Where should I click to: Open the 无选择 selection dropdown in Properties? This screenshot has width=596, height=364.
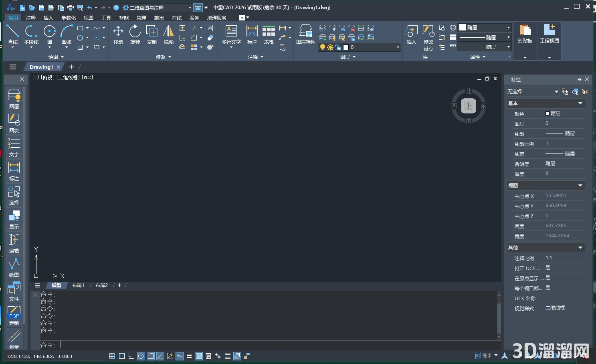pyautogui.click(x=533, y=92)
